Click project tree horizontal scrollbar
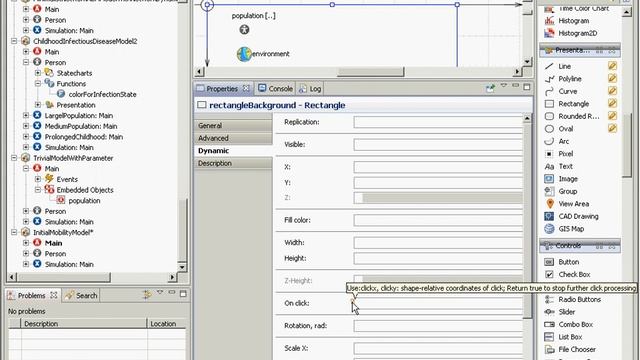The height and width of the screenshot is (360, 640). [x=64, y=278]
